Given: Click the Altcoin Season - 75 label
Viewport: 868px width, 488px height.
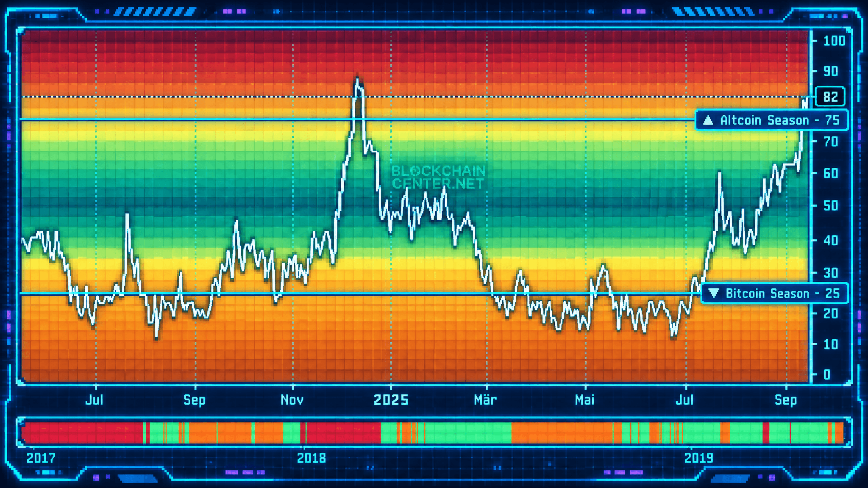Looking at the screenshot, I should tap(771, 120).
